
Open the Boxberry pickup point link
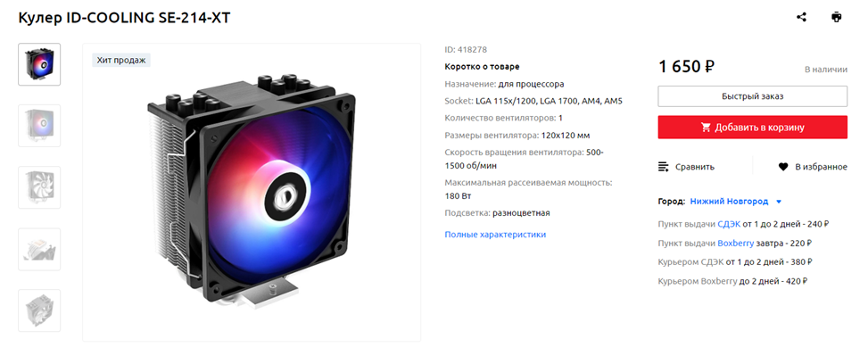coord(736,244)
